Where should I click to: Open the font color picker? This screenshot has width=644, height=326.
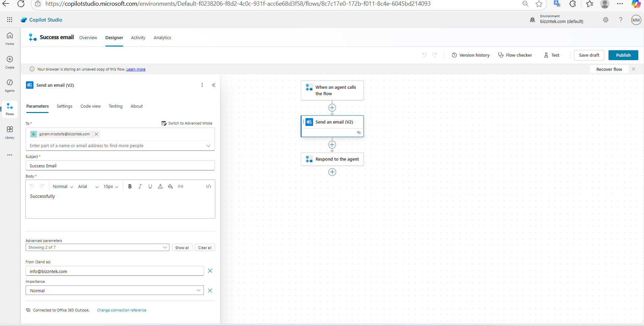pyautogui.click(x=160, y=186)
